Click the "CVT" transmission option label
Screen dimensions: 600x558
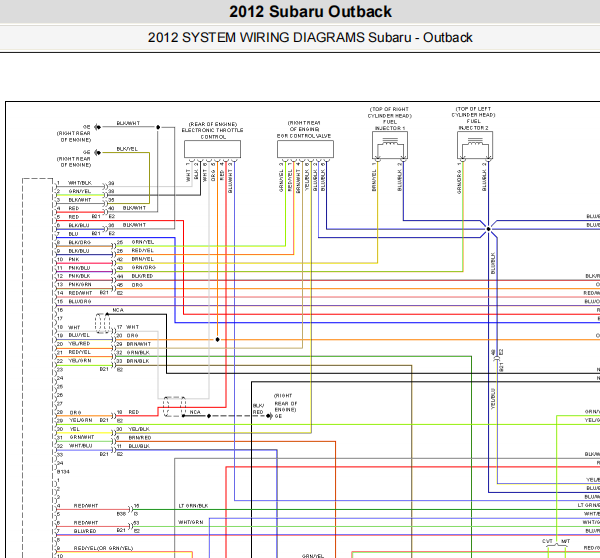coord(547,541)
